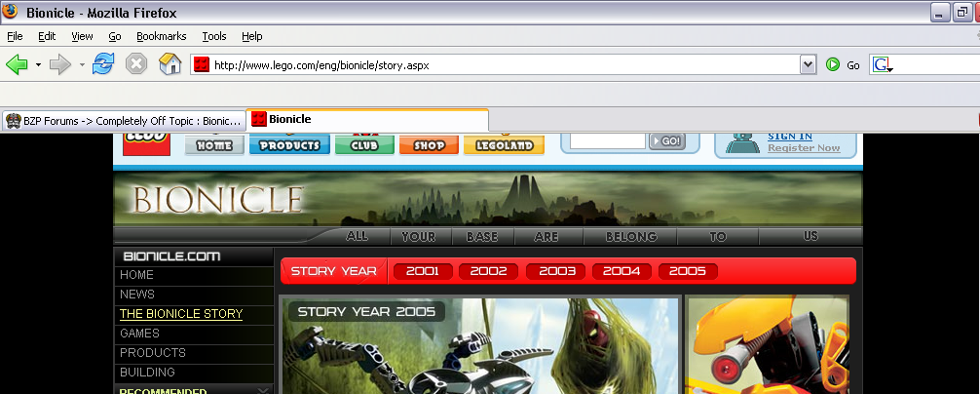Click THE BIONICLE STORY sidebar link
Viewport: 980px width, 394px height.
(181, 314)
